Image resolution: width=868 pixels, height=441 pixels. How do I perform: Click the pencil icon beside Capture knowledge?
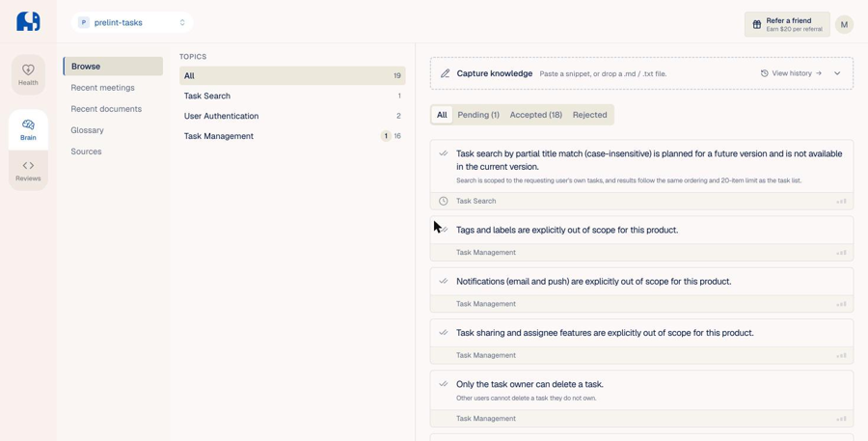(445, 73)
